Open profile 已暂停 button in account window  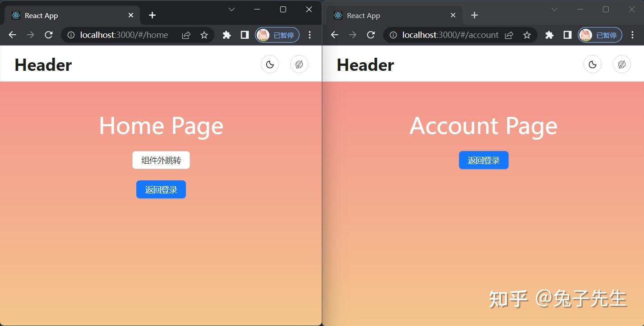click(x=600, y=35)
